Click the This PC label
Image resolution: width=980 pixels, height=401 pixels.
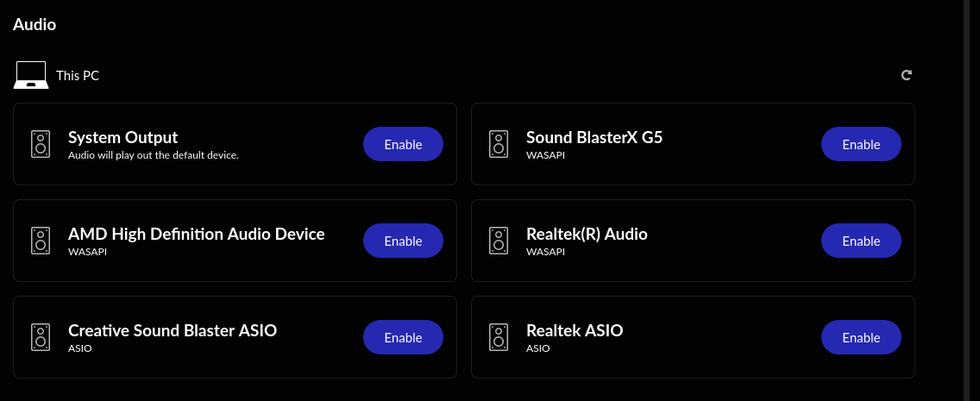(x=78, y=76)
